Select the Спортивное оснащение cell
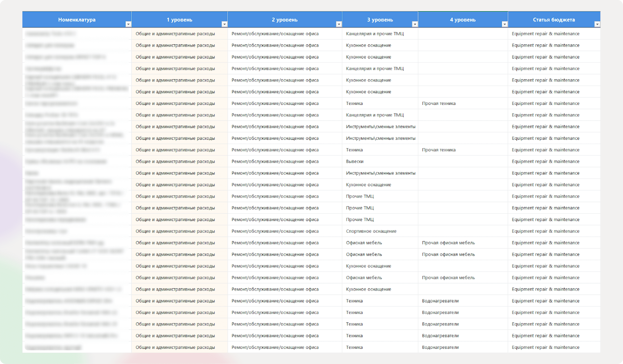623x364 pixels. (x=371, y=231)
